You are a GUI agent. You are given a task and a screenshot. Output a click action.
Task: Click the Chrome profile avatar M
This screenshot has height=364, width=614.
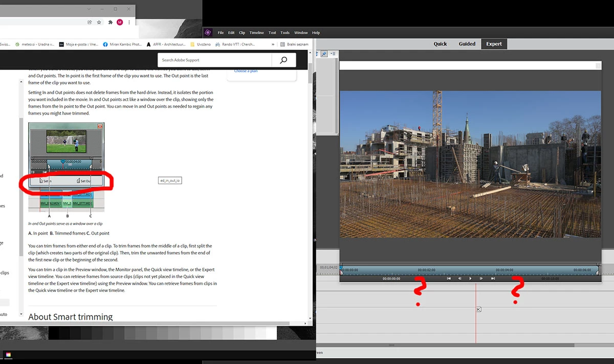[x=120, y=22]
